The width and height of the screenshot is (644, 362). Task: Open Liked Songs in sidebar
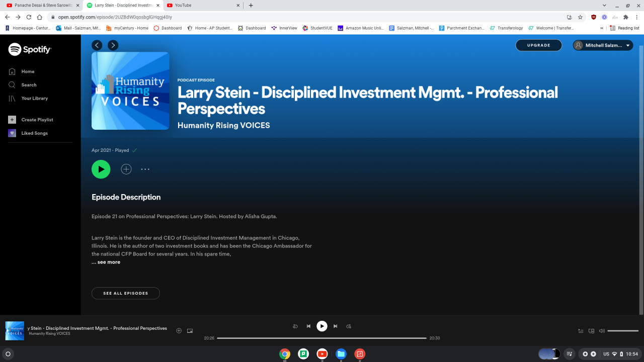click(34, 133)
